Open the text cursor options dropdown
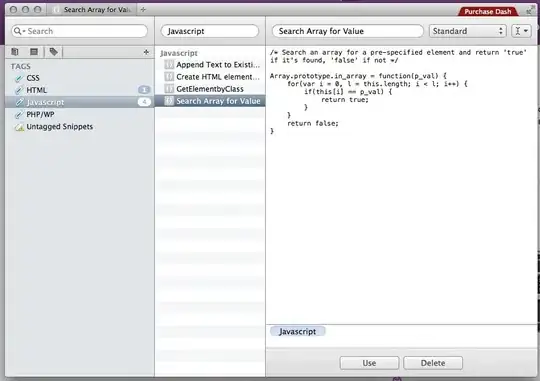Screen dimensions: 540x381 521,31
